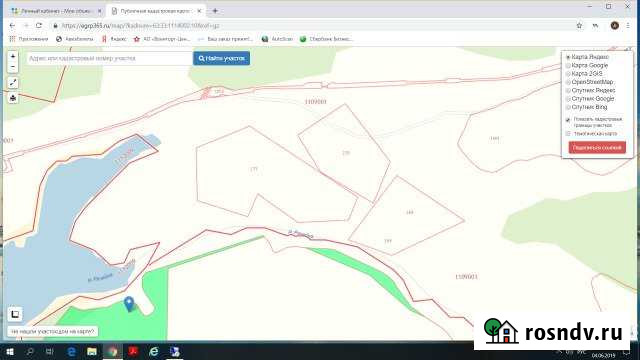The height and width of the screenshot is (360, 640).
Task: Open Task View on taskbar
Action: tap(50, 351)
